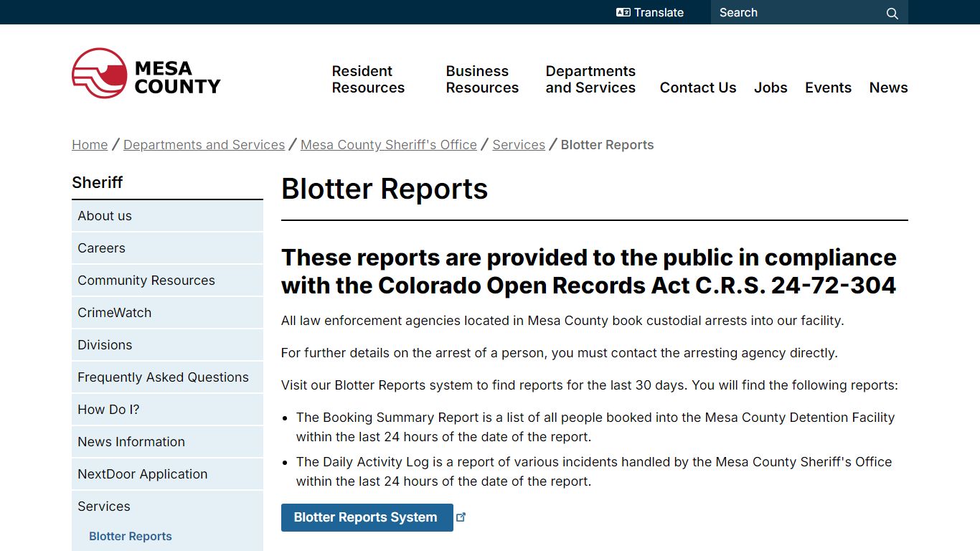Screen dimensions: 980x551
Task: Click the Booking Summary Report bullet text
Action: [x=595, y=427]
